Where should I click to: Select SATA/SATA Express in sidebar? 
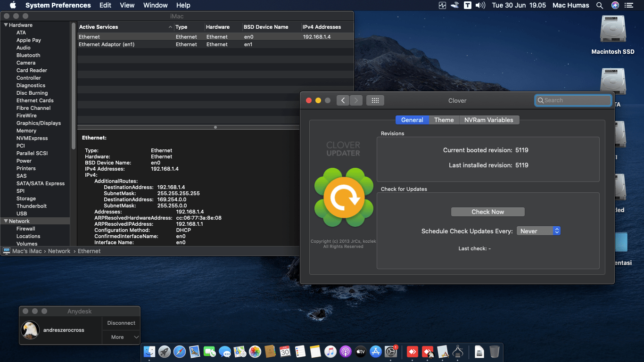41,183
